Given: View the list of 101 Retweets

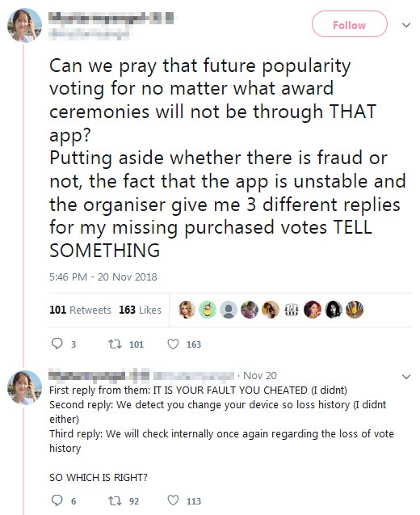Looking at the screenshot, I should pos(81,310).
